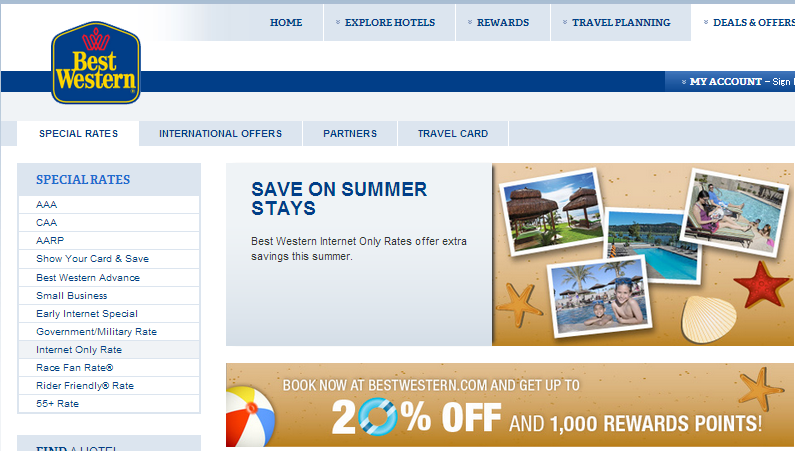Screen dimensions: 795x451
Task: Click the 20% off rewards banner
Action: pos(510,405)
